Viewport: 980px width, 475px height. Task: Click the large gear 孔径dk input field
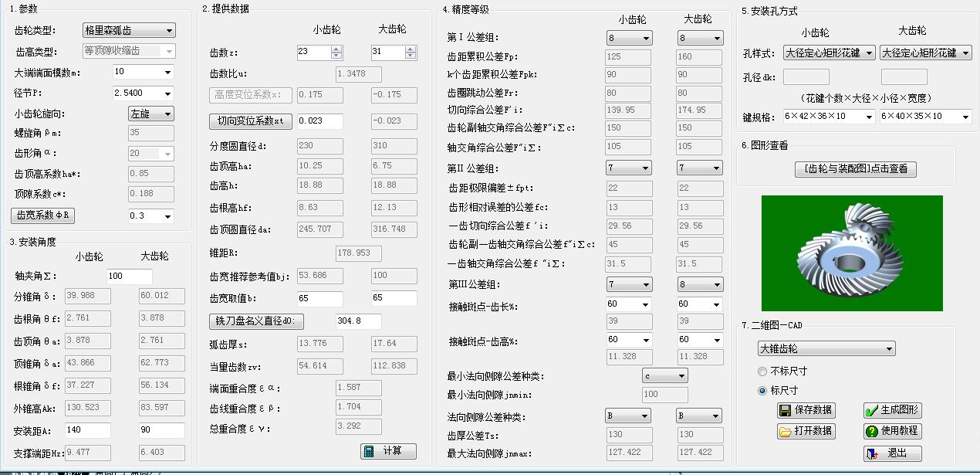coord(904,77)
